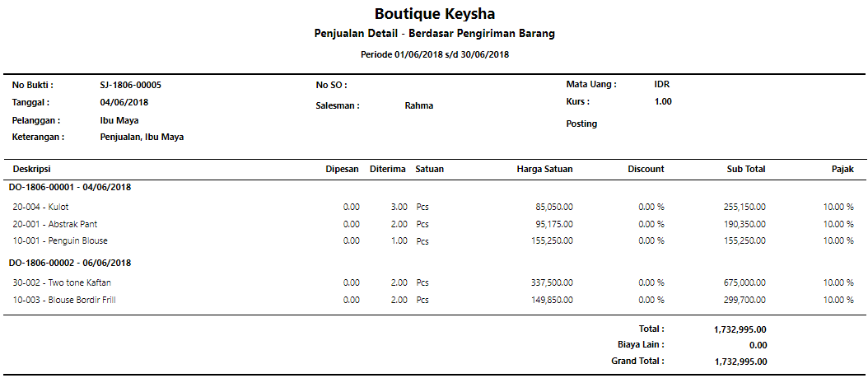Viewport: 868px width, 378px height.
Task: Select the Mata Uang value IDR
Action: tap(662, 84)
